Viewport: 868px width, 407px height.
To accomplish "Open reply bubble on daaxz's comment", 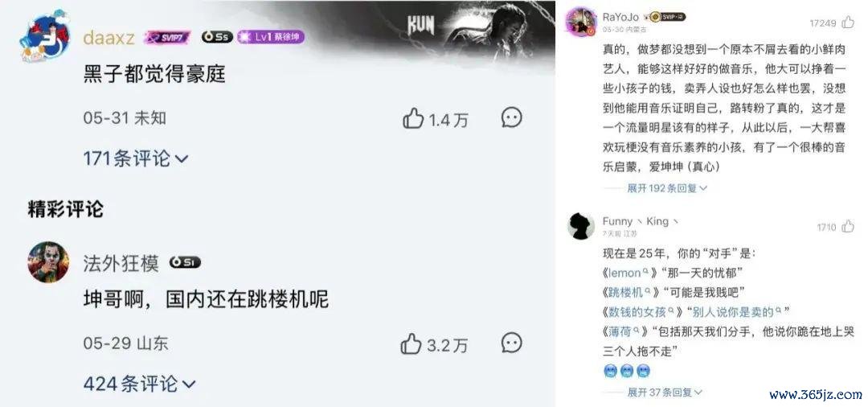I will click(511, 117).
